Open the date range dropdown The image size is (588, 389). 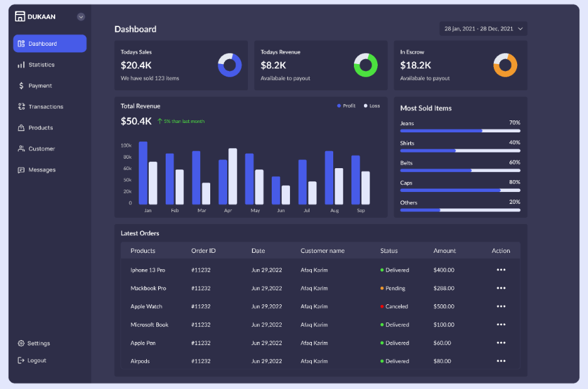pos(483,29)
